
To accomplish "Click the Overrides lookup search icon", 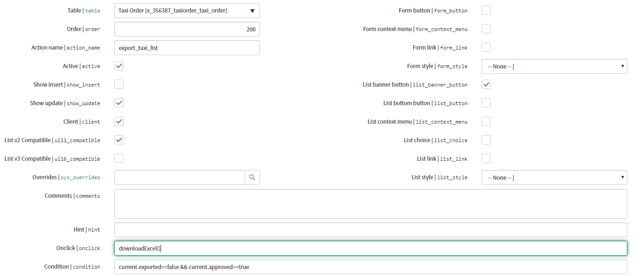I will point(252,177).
